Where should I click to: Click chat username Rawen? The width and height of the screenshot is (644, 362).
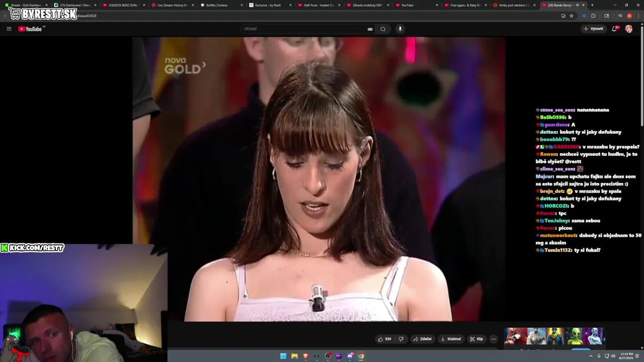[549, 154]
